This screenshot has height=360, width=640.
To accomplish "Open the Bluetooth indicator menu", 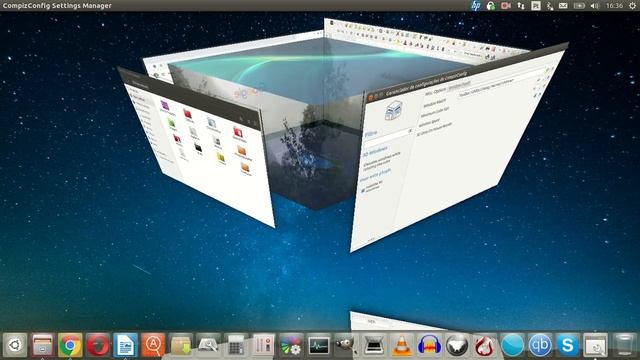I will (550, 5).
